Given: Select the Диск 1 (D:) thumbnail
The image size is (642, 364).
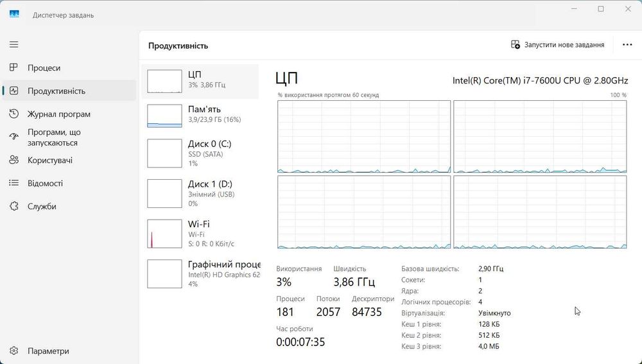Looking at the screenshot, I should point(164,193).
